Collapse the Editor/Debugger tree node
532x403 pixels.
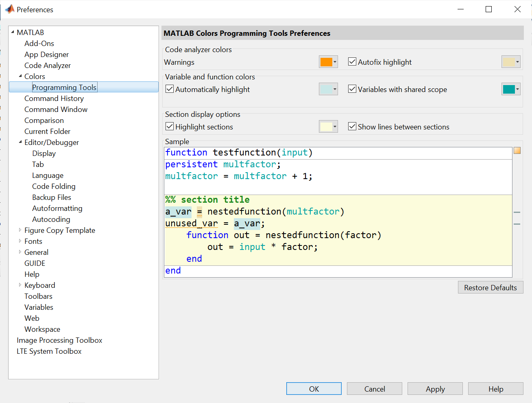point(20,142)
